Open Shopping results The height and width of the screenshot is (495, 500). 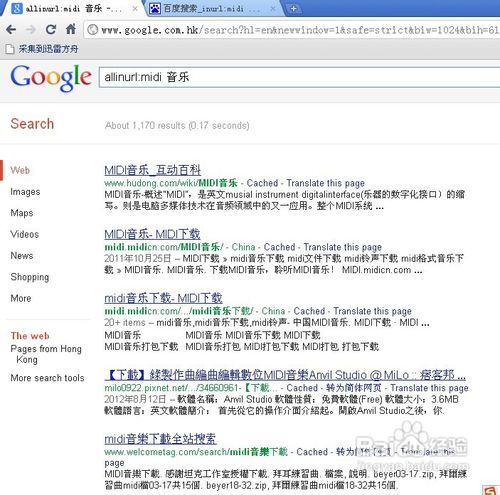[30, 277]
